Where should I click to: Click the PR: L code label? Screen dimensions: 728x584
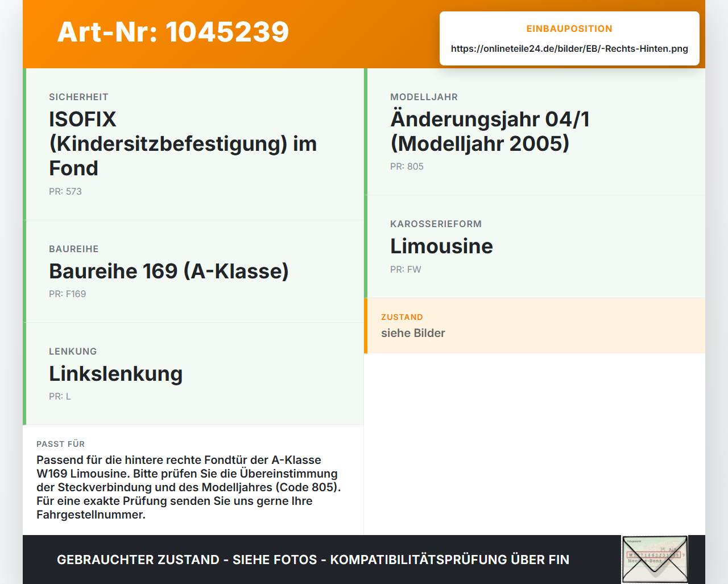pos(60,396)
